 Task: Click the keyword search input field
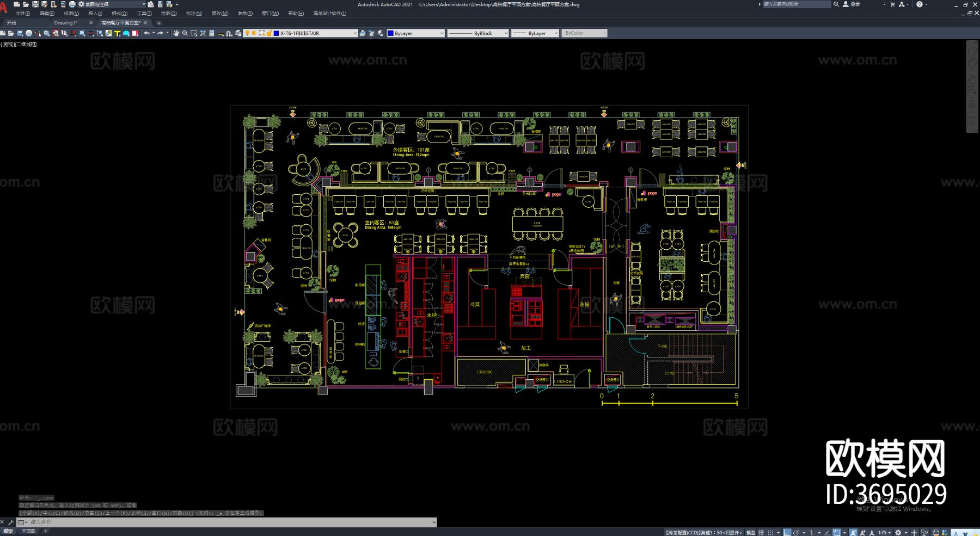tap(796, 4)
